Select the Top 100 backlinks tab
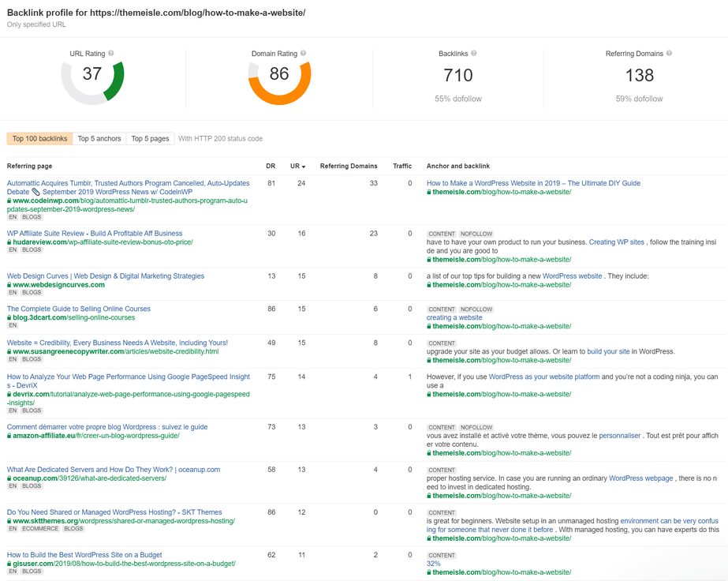This screenshot has height=581, width=728. [x=39, y=138]
